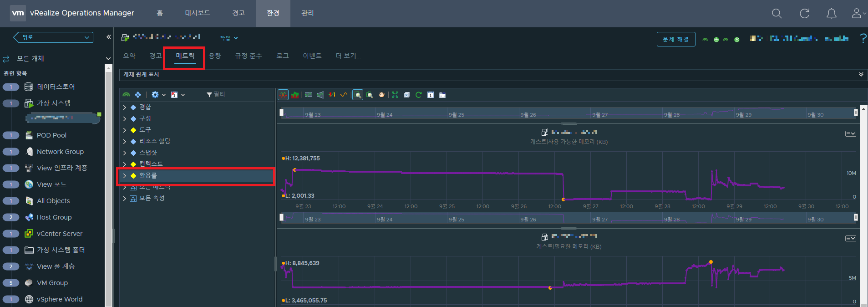Select the pan hand tool

point(381,95)
